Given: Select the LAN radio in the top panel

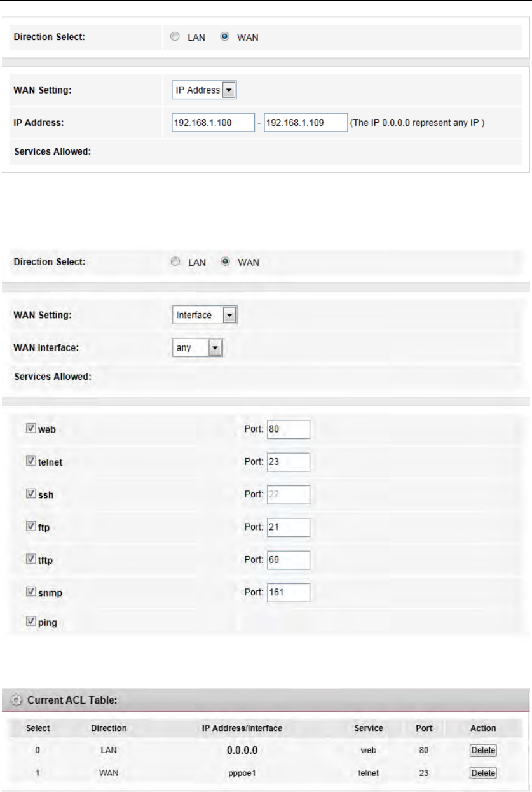Looking at the screenshot, I should (x=175, y=38).
